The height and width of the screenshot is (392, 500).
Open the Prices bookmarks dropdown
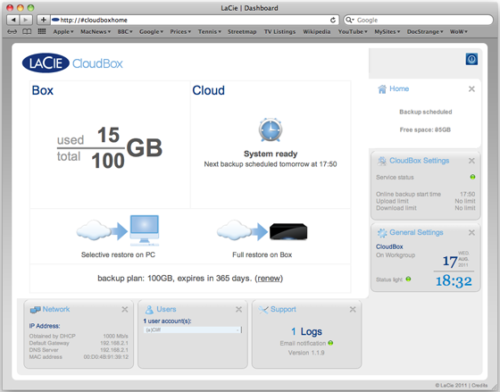(x=180, y=32)
